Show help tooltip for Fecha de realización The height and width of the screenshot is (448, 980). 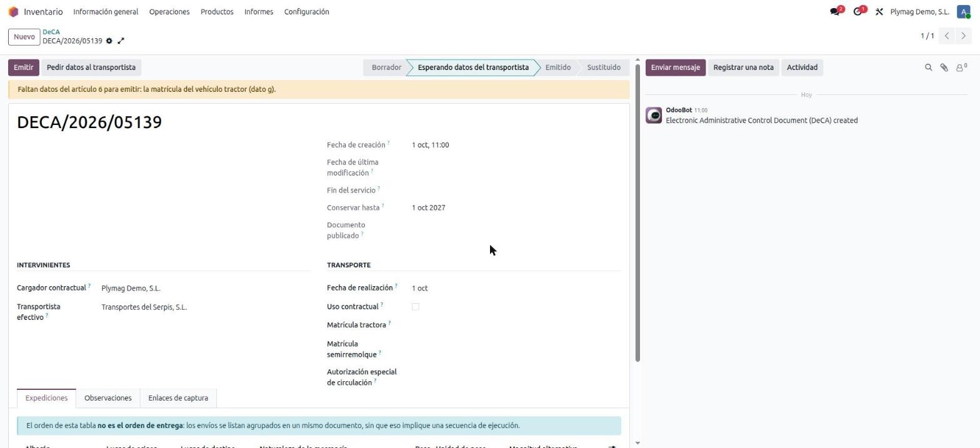(x=396, y=286)
